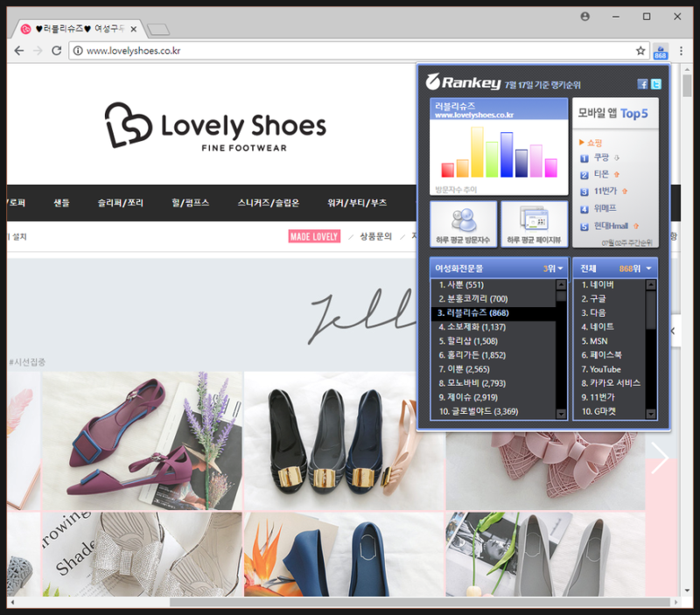700x615 pixels.
Task: Click the 상품문의 link
Action: point(376,236)
